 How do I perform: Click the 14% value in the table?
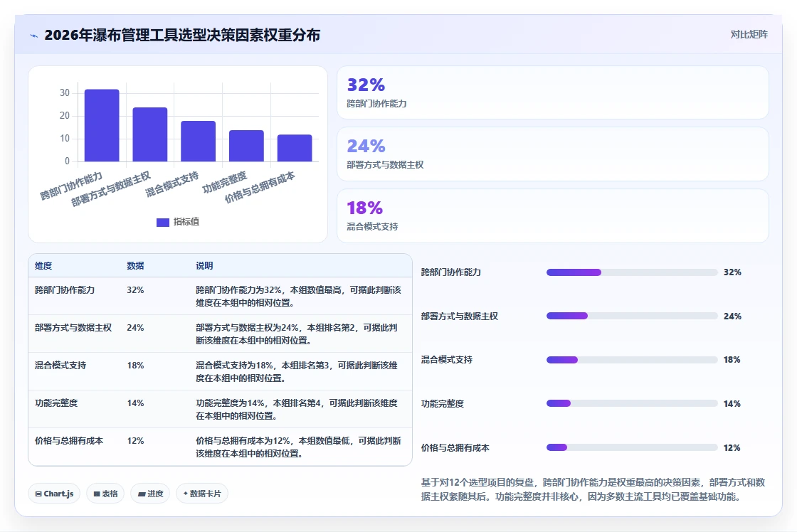pos(135,403)
